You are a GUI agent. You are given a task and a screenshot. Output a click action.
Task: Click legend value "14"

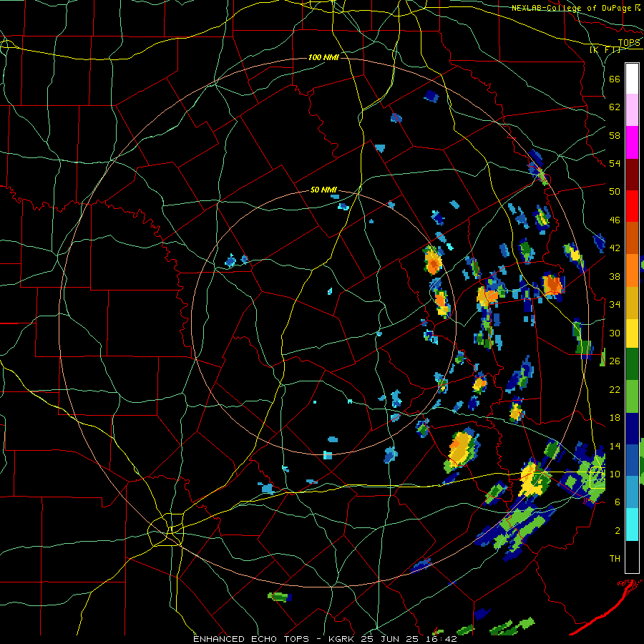pyautogui.click(x=615, y=446)
